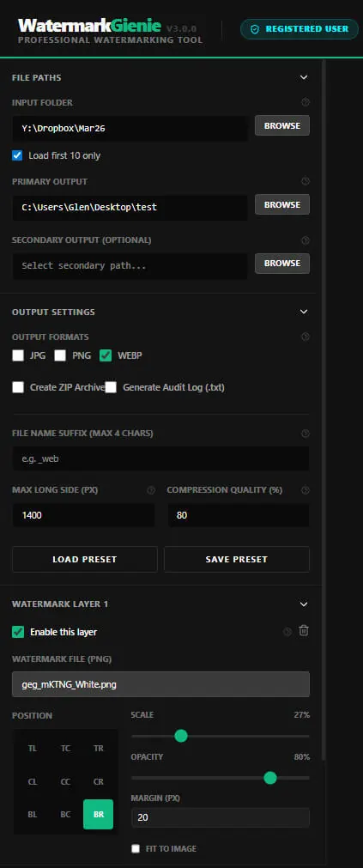Uncheck Enable this layer
The image size is (363, 868).
(x=18, y=632)
